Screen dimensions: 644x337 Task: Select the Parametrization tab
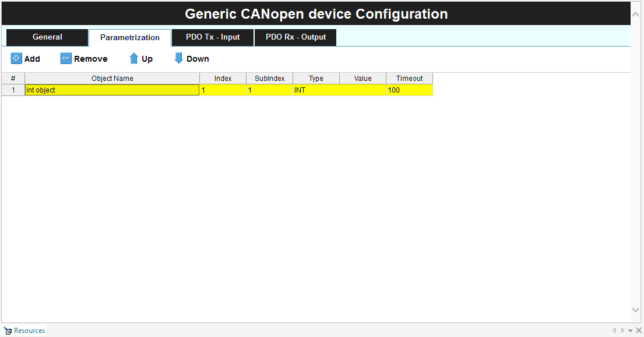click(x=130, y=37)
